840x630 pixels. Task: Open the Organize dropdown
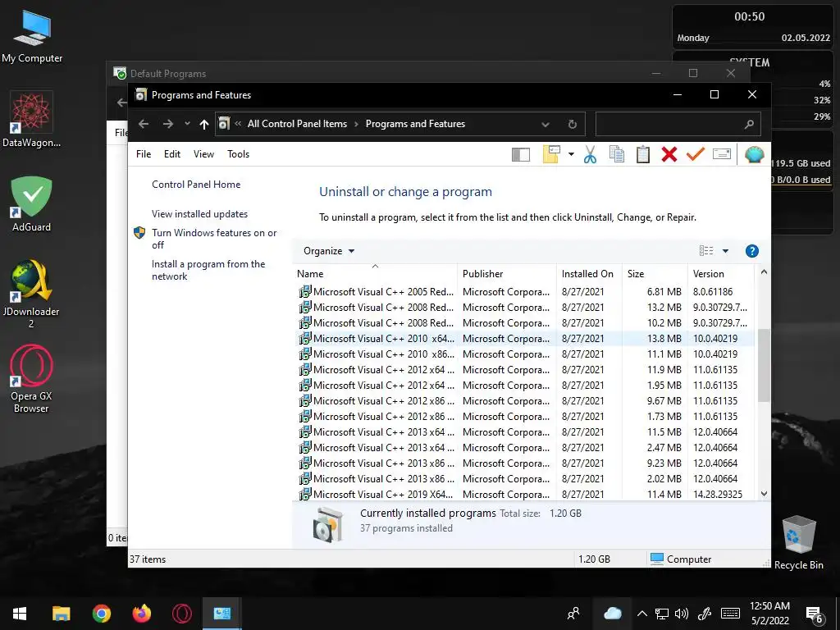tap(329, 251)
